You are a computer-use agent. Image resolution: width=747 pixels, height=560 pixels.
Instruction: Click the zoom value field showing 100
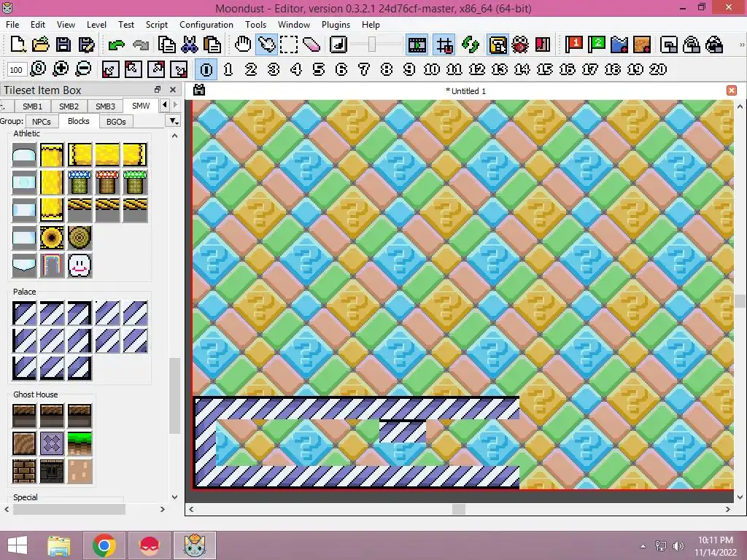(x=16, y=69)
